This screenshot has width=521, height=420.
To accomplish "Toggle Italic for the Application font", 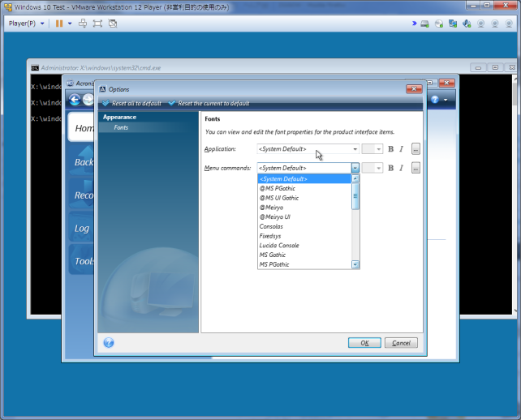I will click(x=402, y=149).
